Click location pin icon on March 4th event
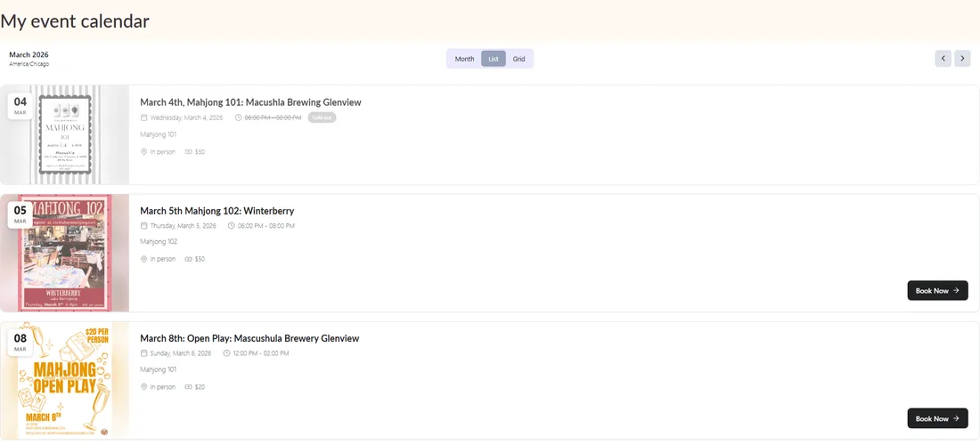 click(143, 151)
